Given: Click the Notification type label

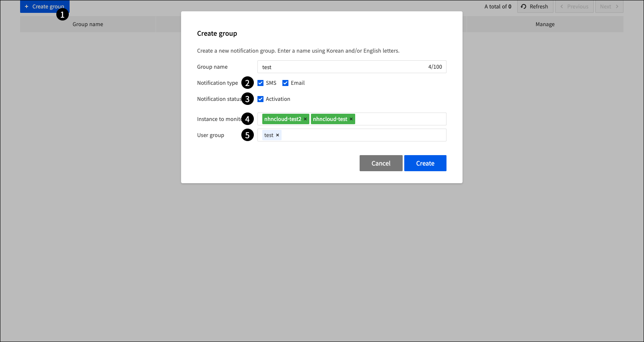Looking at the screenshot, I should pyautogui.click(x=218, y=83).
